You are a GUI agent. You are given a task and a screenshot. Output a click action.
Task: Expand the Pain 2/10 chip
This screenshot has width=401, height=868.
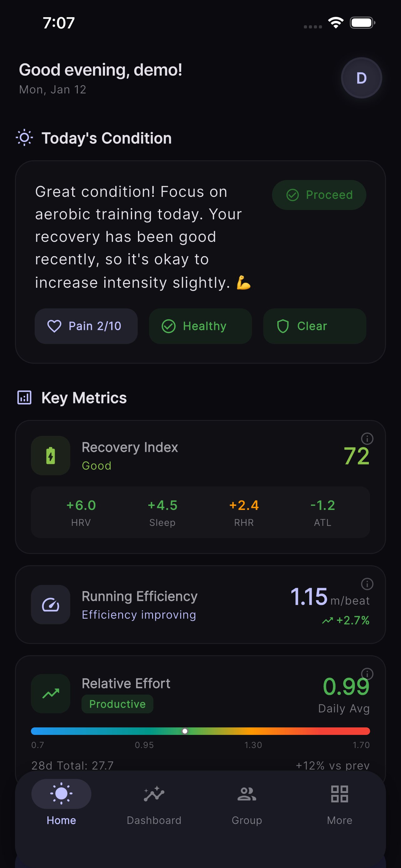86,326
